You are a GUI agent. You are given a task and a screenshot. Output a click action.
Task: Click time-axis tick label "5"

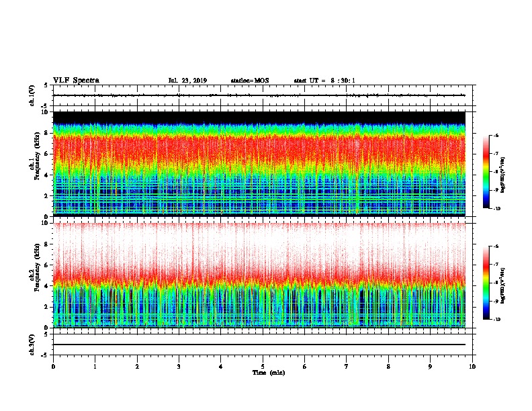pos(263,367)
